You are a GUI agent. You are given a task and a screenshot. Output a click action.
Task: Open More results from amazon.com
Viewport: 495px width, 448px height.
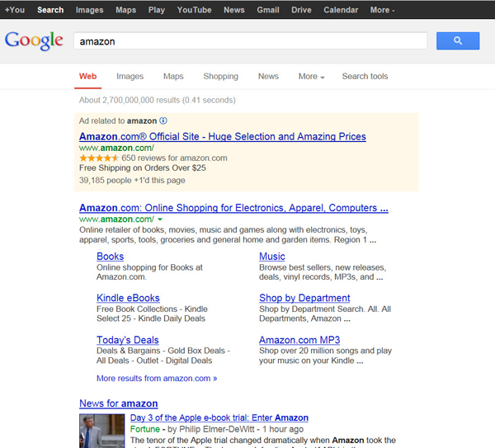click(156, 379)
